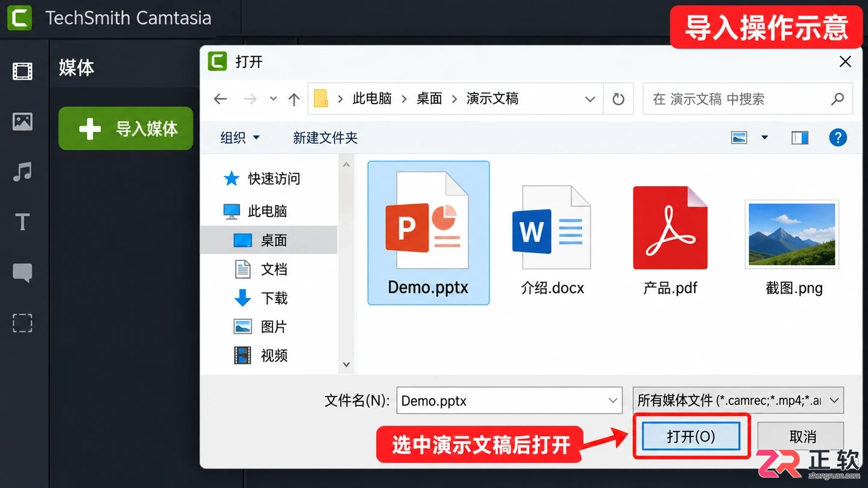Click the green 导入媒体 button

[126, 128]
